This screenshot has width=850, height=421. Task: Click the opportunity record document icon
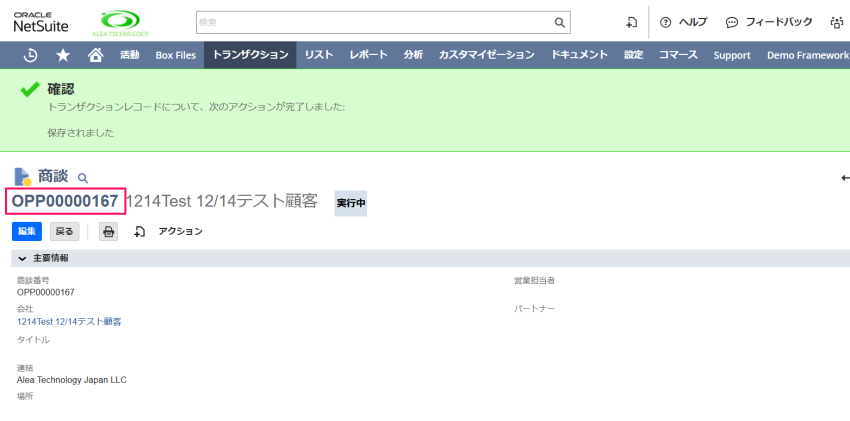pos(23,177)
